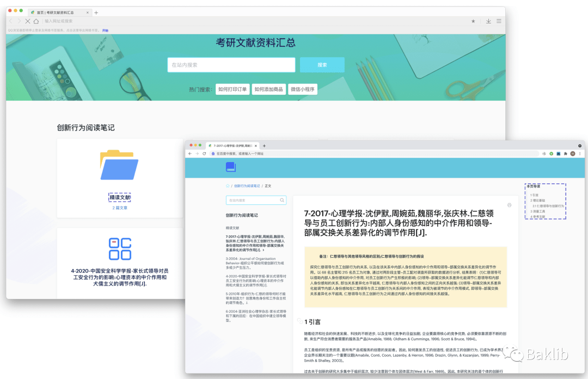The width and height of the screenshot is (588, 379).
Task: Close the 首页 | 考研文献资料汇总 tab
Action: (x=87, y=13)
